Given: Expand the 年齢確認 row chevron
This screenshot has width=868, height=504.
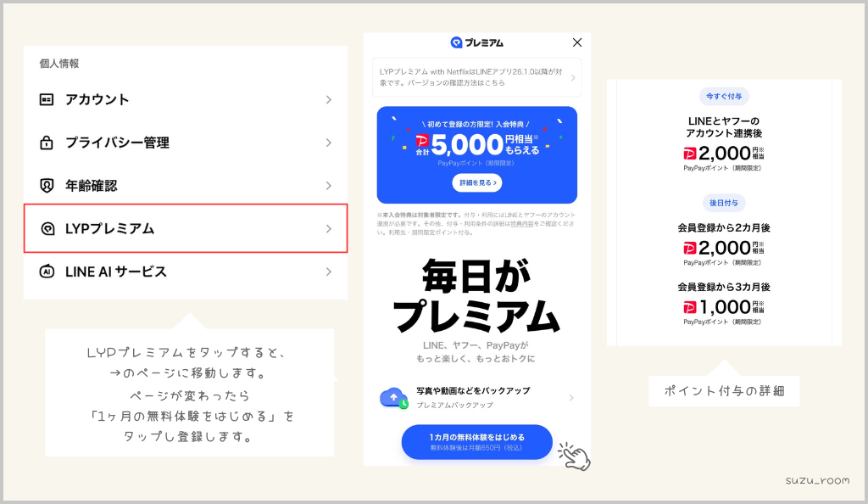Looking at the screenshot, I should (x=329, y=186).
